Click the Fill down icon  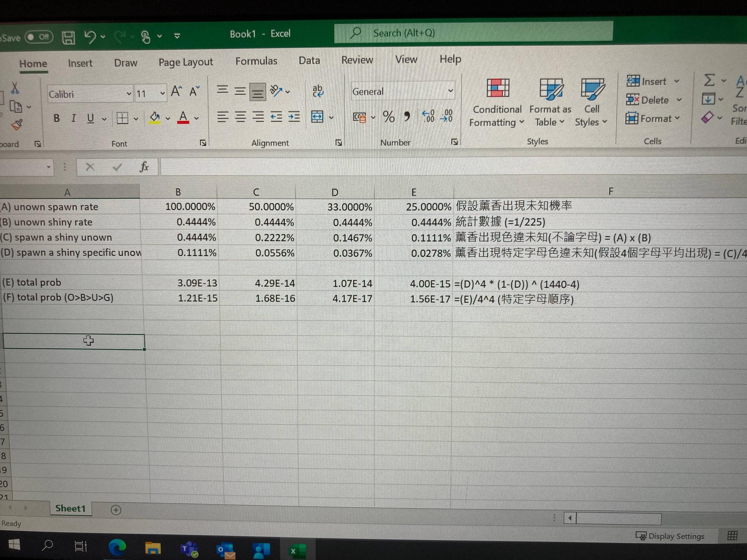(x=708, y=99)
